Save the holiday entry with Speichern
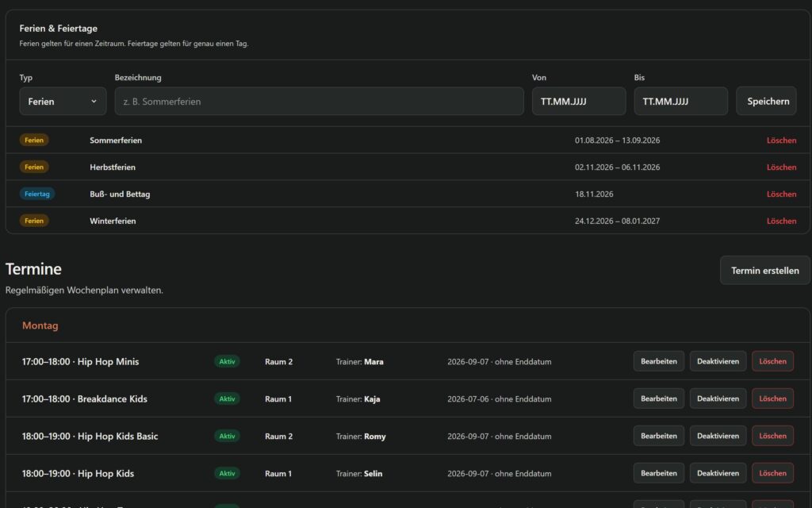 [x=766, y=101]
